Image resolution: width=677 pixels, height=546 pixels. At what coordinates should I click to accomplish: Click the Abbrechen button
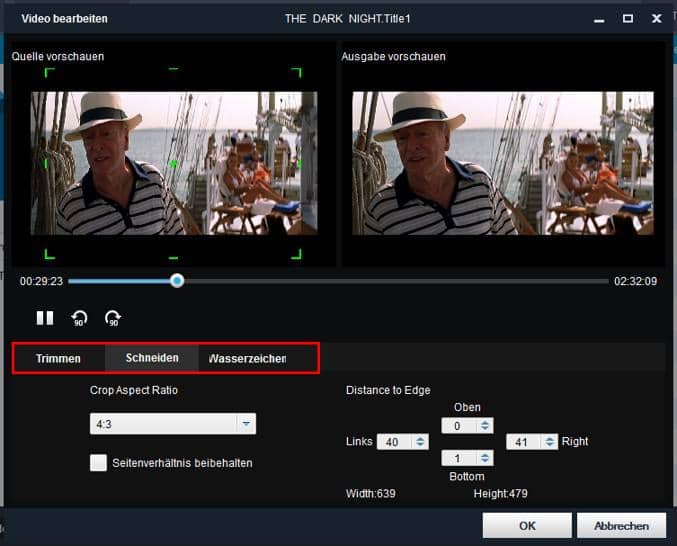(x=621, y=526)
